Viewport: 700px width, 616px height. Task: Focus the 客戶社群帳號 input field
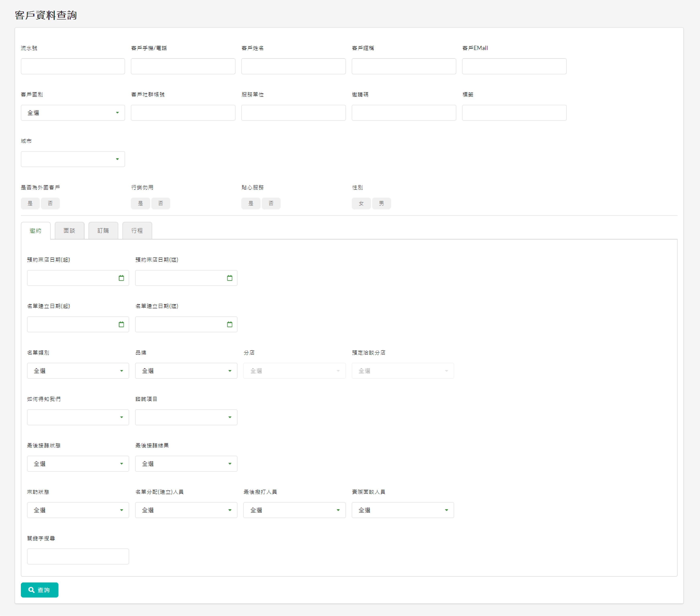coord(183,113)
